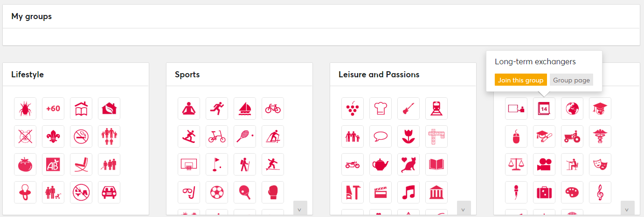The width and height of the screenshot is (644, 217).
Task: Open the Group page button
Action: pyautogui.click(x=571, y=80)
